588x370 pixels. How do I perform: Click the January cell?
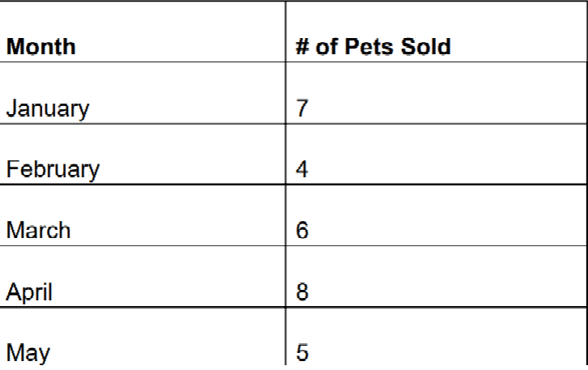[142, 92]
